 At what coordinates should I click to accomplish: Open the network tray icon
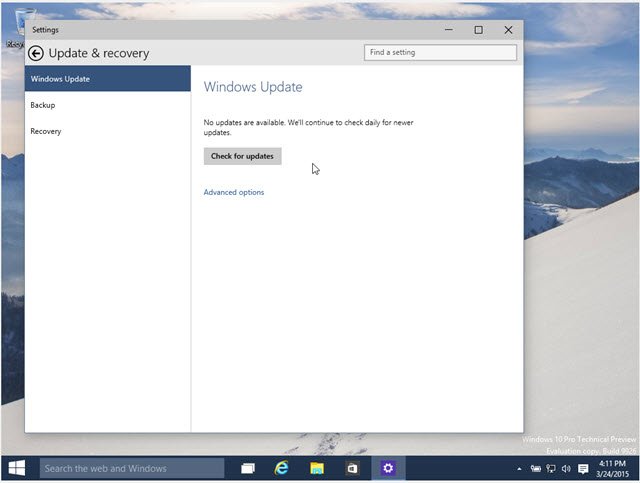pyautogui.click(x=550, y=468)
